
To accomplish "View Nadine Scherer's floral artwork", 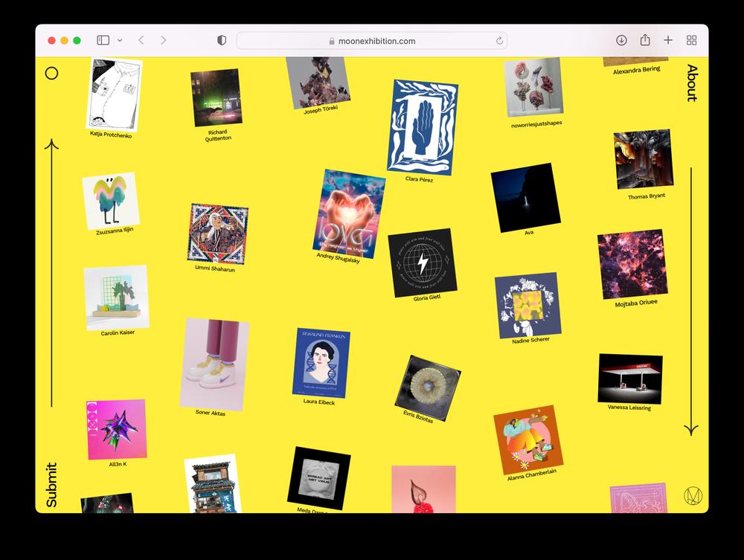I will pos(528,306).
